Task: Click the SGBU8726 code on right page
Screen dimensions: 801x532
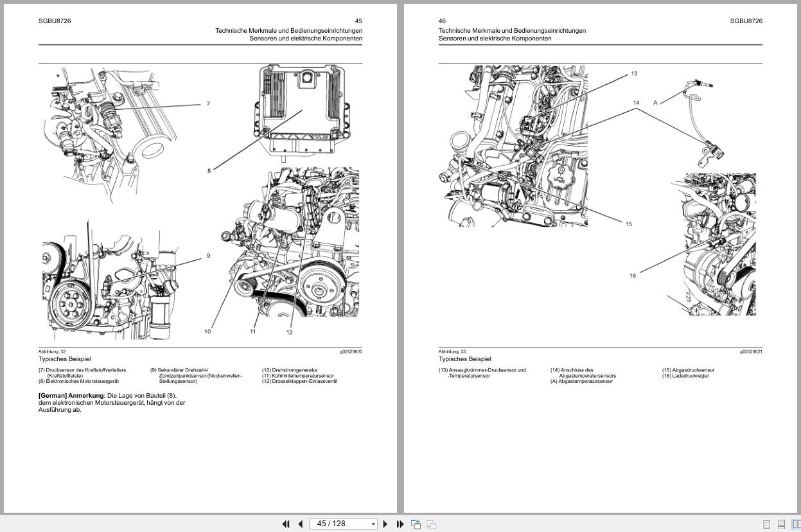Action: point(746,21)
